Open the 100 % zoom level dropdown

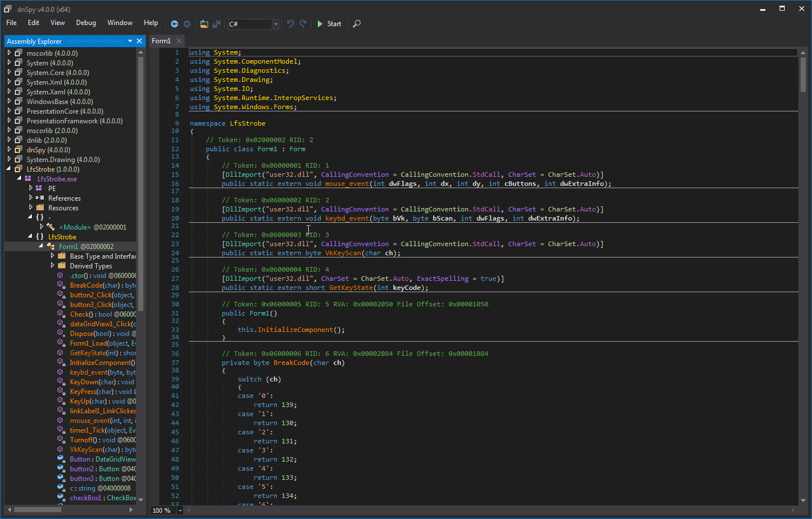pyautogui.click(x=180, y=510)
